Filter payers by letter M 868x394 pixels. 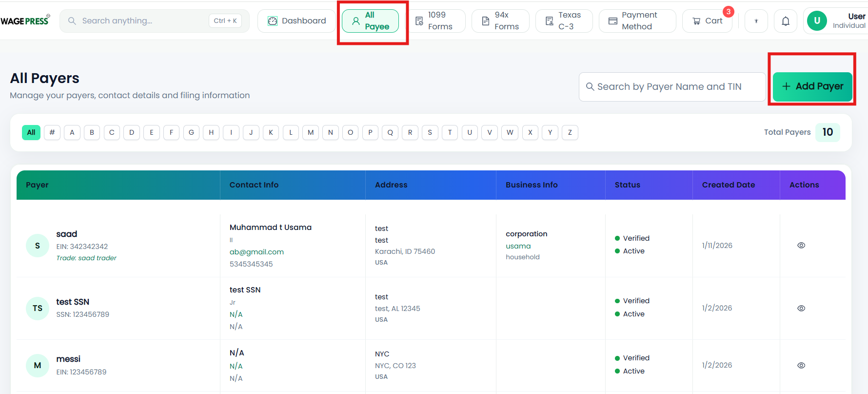[x=311, y=132]
